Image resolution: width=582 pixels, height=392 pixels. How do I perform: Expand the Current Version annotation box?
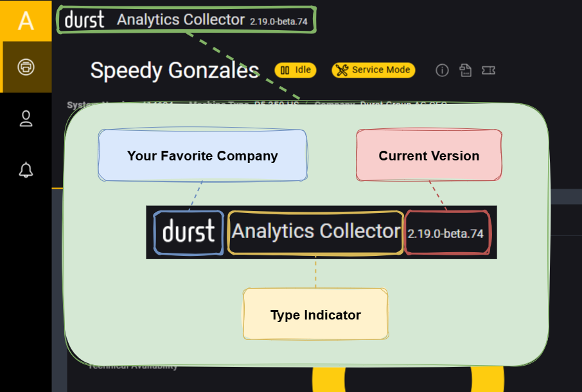[x=428, y=155]
